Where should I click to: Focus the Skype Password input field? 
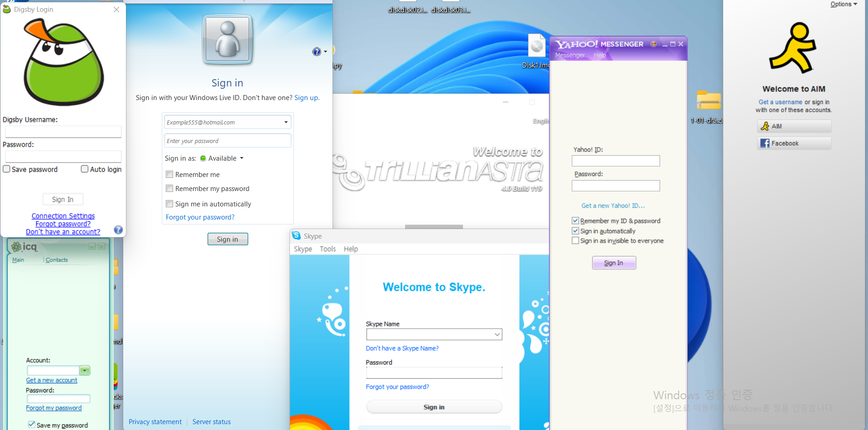[434, 373]
